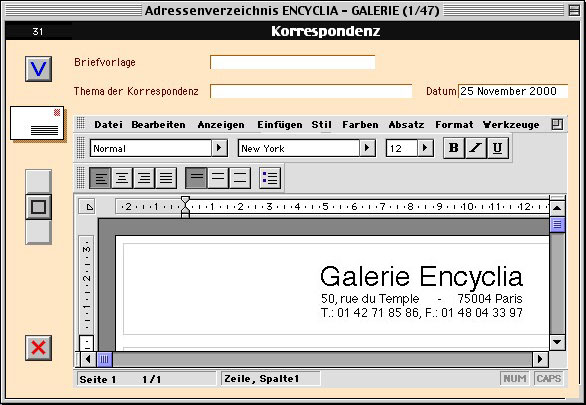The height and width of the screenshot is (405, 586).
Task: Set one-and-a-half line spacing
Action: (218, 177)
